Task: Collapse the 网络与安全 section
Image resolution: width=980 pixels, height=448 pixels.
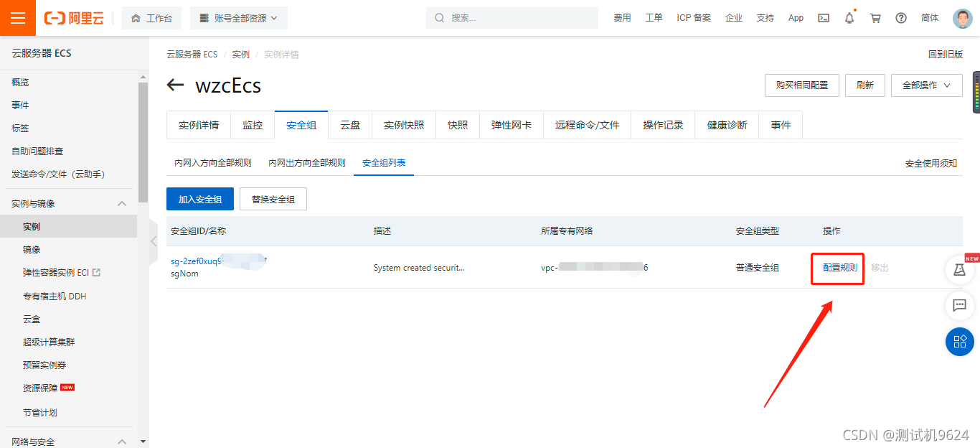Action: point(122,442)
